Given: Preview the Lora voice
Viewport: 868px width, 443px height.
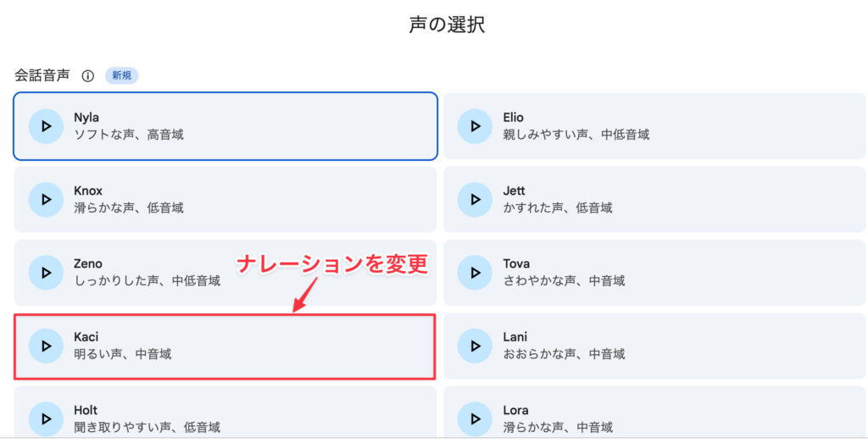Looking at the screenshot, I should click(475, 418).
